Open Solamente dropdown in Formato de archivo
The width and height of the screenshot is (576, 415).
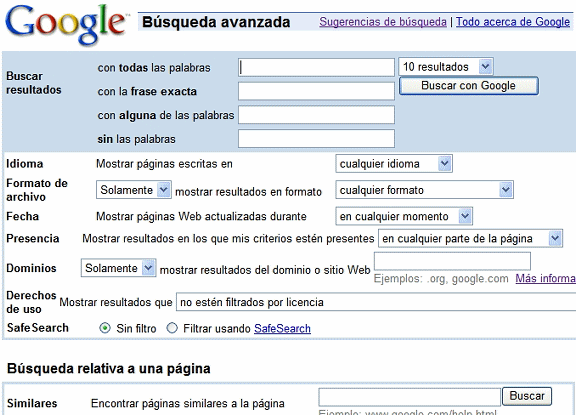[134, 190]
